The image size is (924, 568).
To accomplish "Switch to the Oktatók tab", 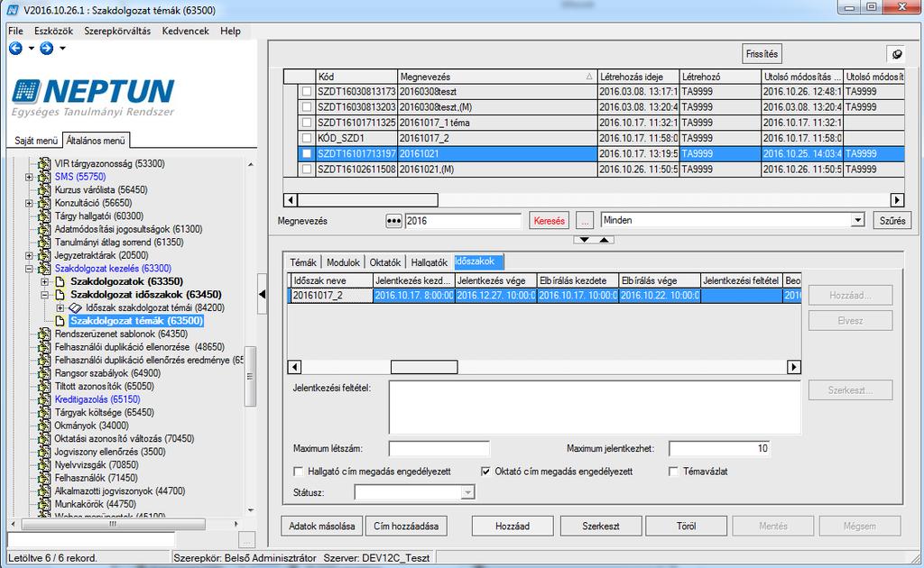I will (x=384, y=262).
